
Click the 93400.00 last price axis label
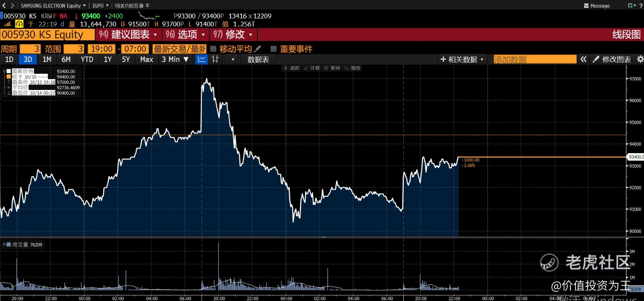coord(636,157)
